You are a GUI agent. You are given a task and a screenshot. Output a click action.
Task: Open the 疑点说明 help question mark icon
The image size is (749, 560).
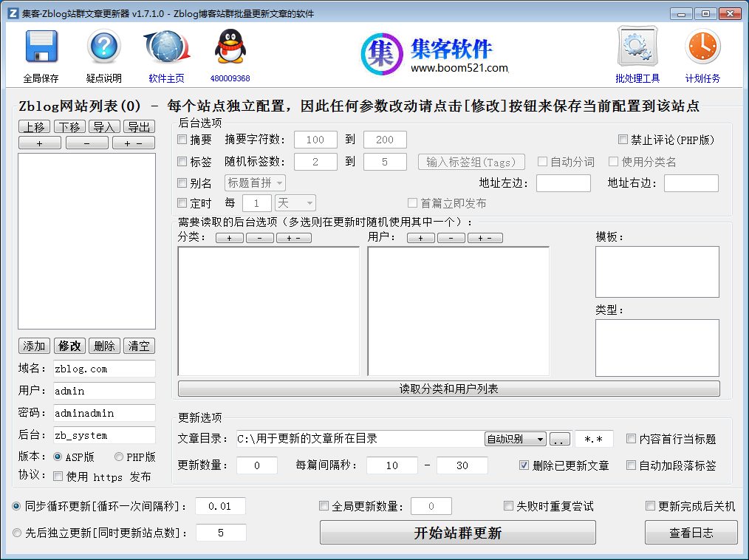tap(103, 47)
